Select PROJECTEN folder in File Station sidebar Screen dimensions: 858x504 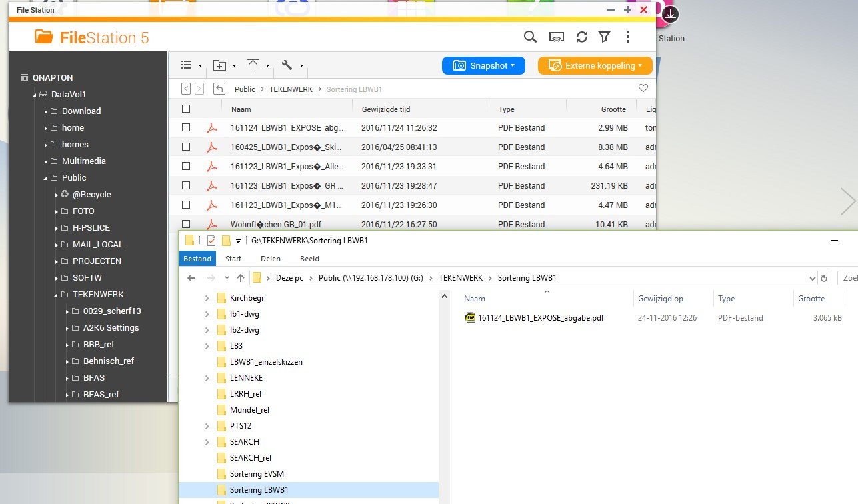97,261
